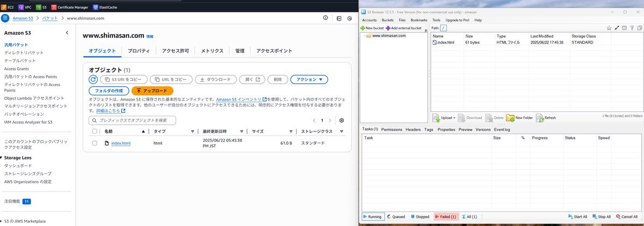The width and height of the screenshot is (644, 226).
Task: Open EC2 shortcut in AWS favorites bar
Action: coord(8,7)
